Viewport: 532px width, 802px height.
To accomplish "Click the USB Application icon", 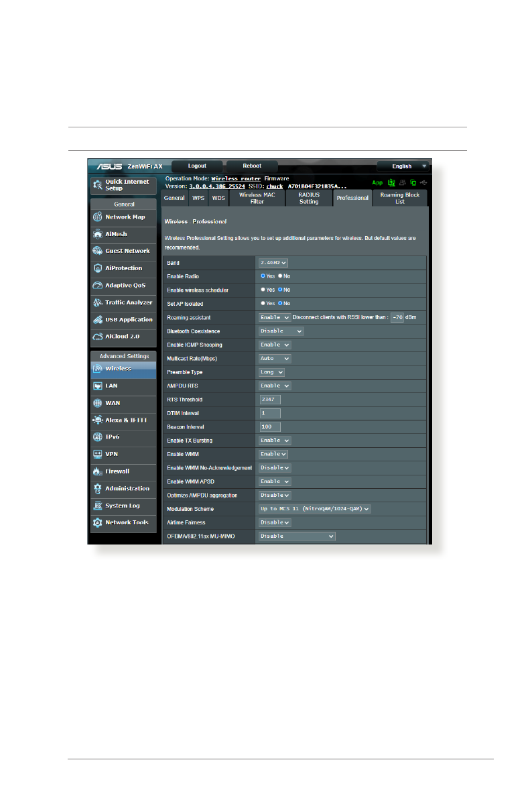I will [98, 320].
